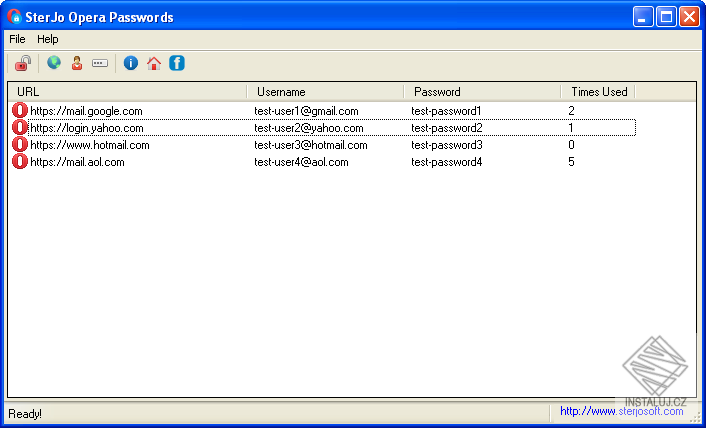Screen dimensions: 706x429
Task: Click times used value 0 for hotmail
Action: click(x=571, y=145)
